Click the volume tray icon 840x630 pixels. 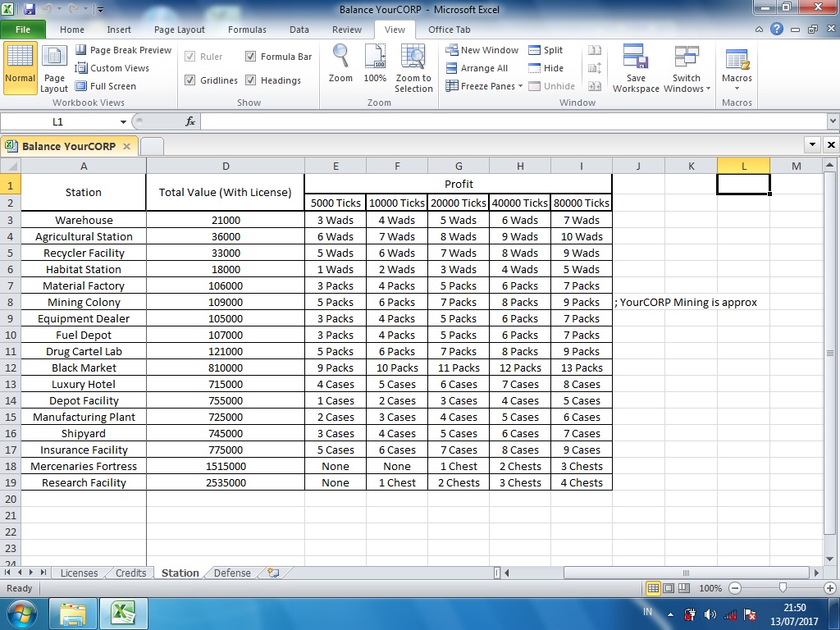[710, 614]
